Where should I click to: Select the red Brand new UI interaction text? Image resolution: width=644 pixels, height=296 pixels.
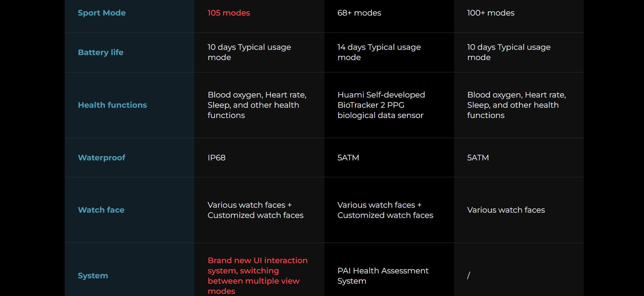[257, 260]
